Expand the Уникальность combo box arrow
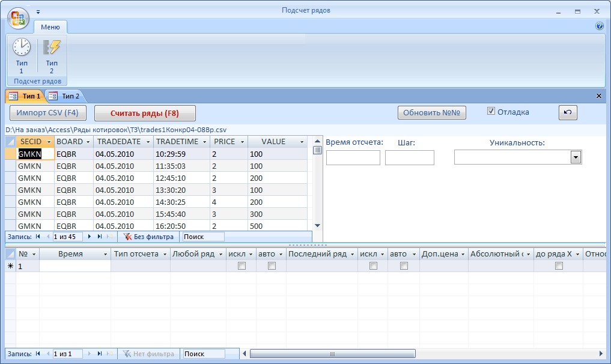 point(576,157)
